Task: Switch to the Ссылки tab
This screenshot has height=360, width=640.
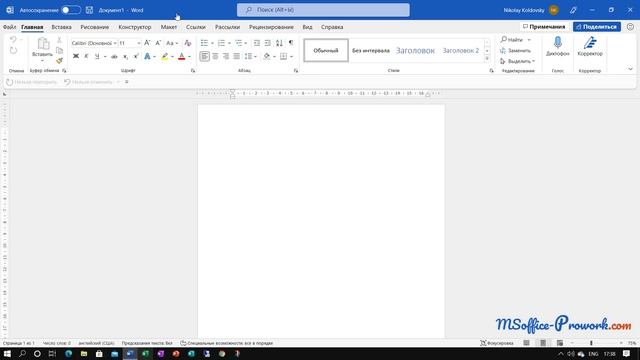Action: pyautogui.click(x=196, y=27)
